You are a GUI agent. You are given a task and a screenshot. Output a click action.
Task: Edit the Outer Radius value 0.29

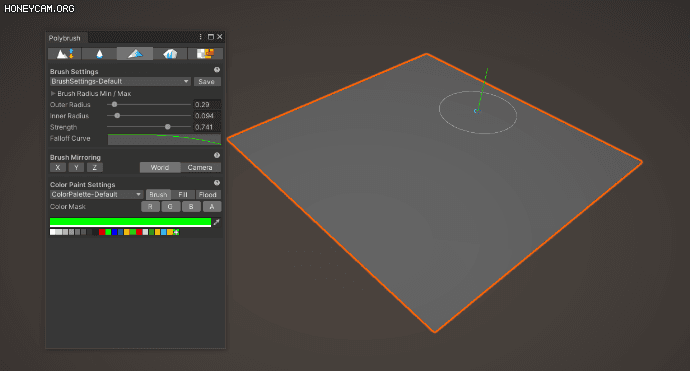[207, 105]
